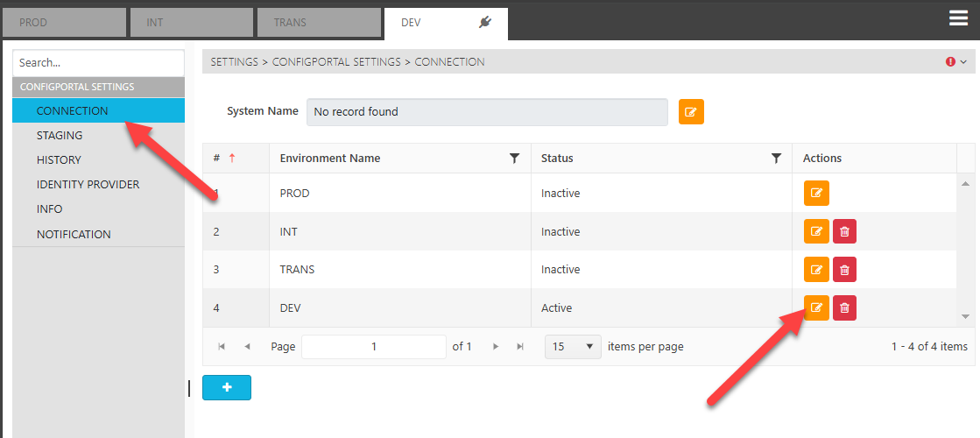Sort table by the # column

coord(217,159)
